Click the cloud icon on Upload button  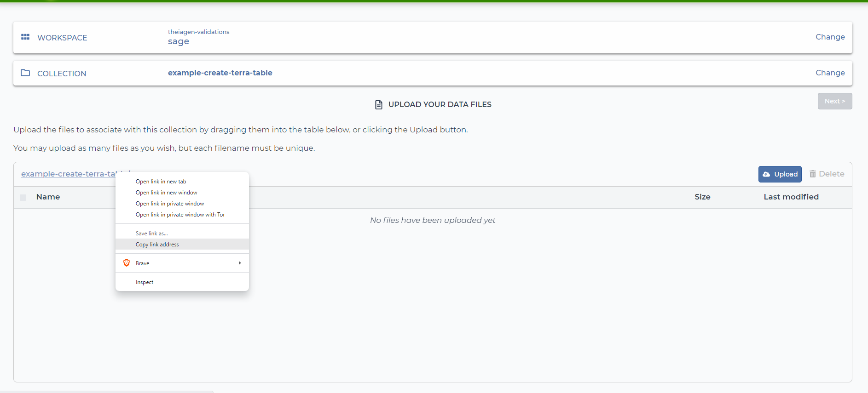766,174
